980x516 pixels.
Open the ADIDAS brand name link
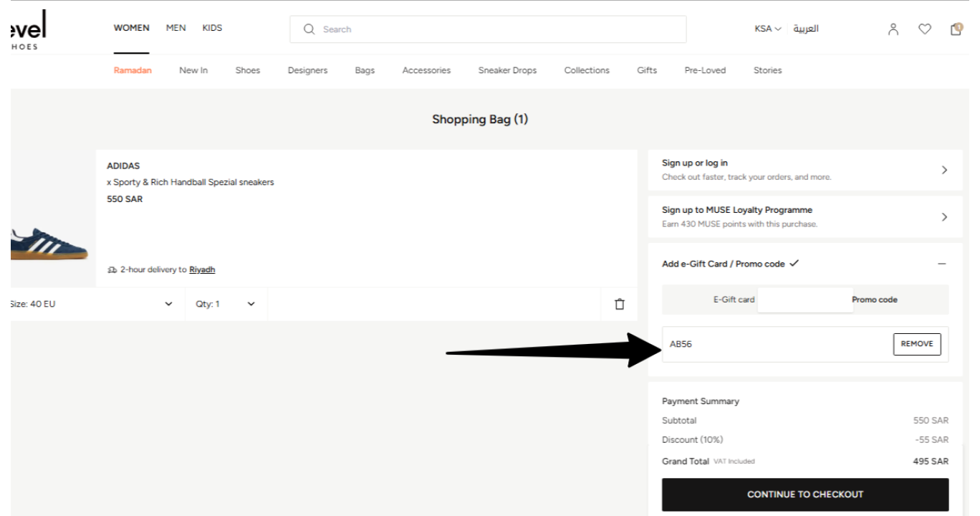click(123, 166)
